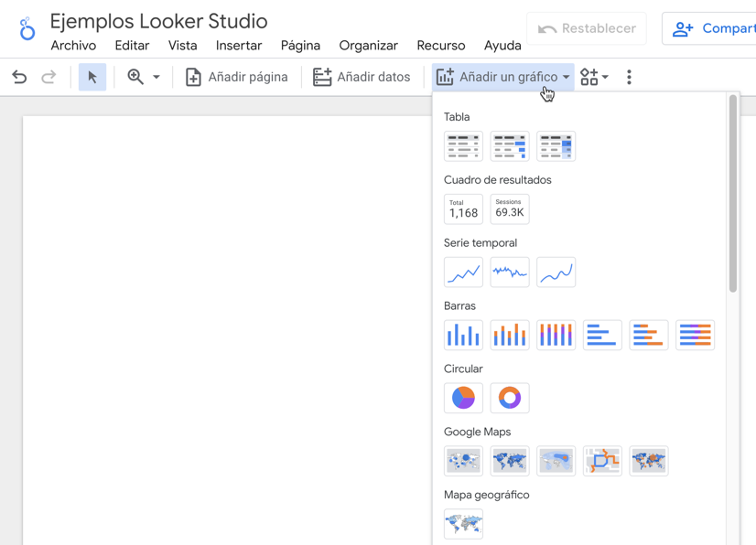Viewport: 756px width, 545px height.
Task: Choose the table with heatmap icon
Action: pyautogui.click(x=556, y=146)
